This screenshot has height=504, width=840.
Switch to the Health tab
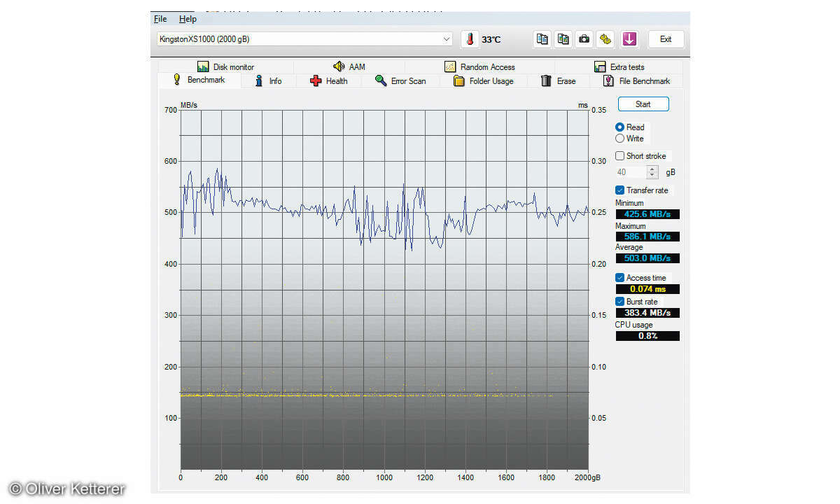[329, 81]
